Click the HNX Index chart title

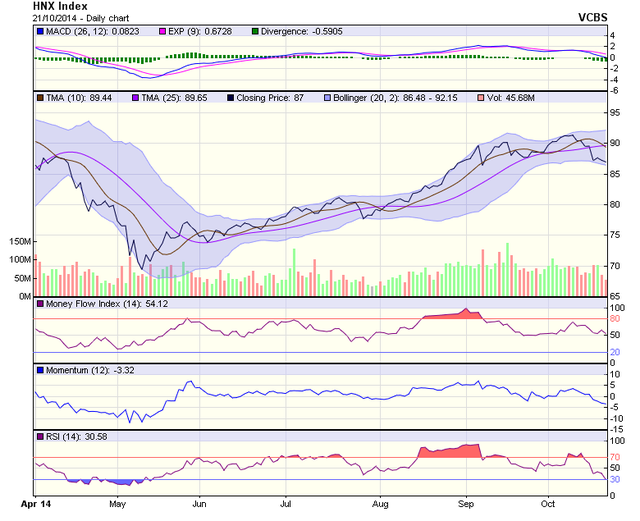[x=60, y=6]
